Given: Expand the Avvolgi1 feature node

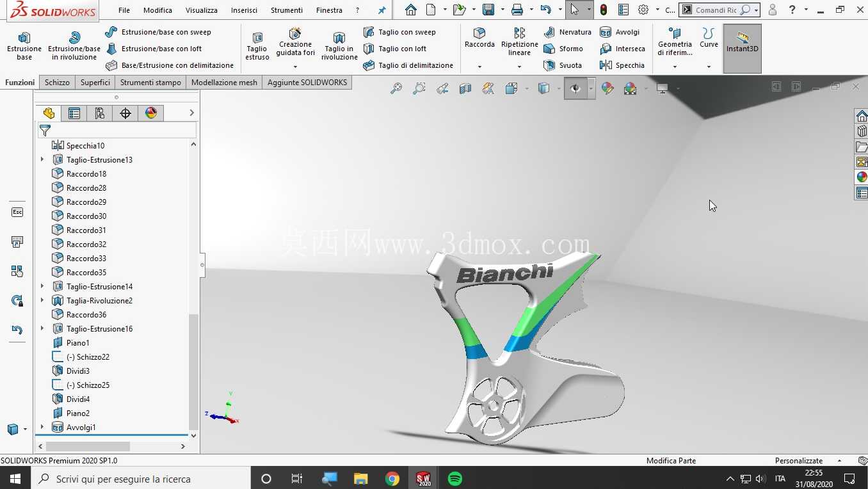Looking at the screenshot, I should pos(42,428).
